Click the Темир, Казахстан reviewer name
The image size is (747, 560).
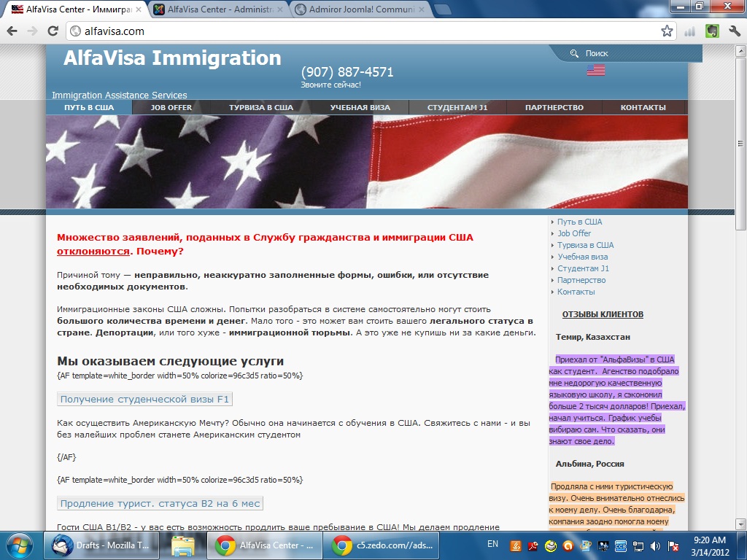[x=592, y=337]
